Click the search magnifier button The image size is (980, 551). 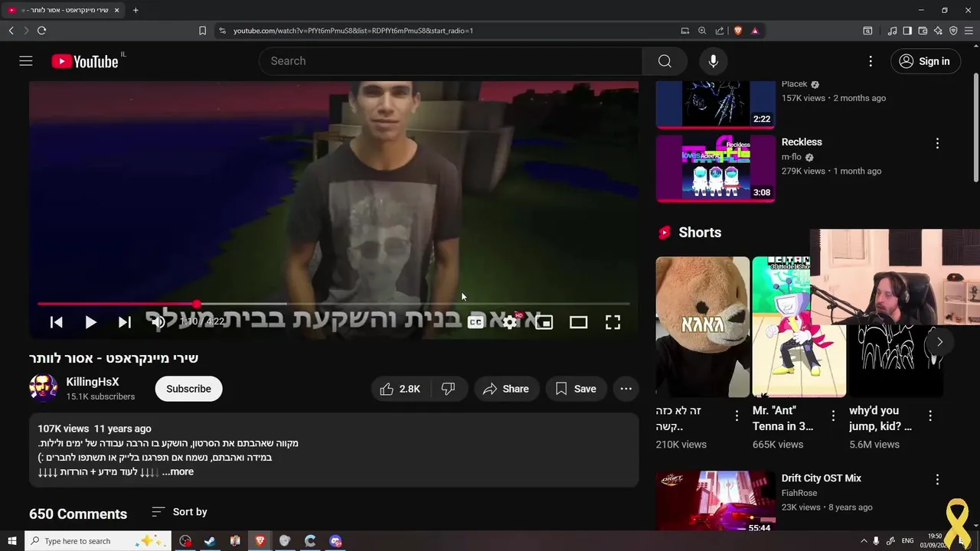(x=665, y=61)
